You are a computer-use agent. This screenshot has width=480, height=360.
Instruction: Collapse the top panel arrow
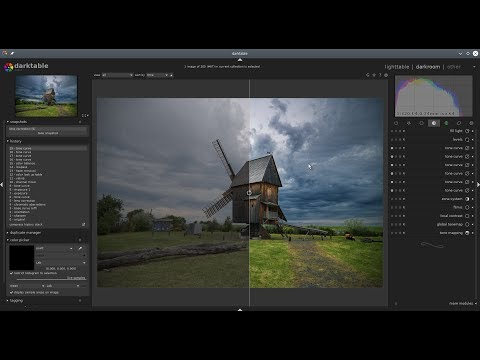click(240, 60)
